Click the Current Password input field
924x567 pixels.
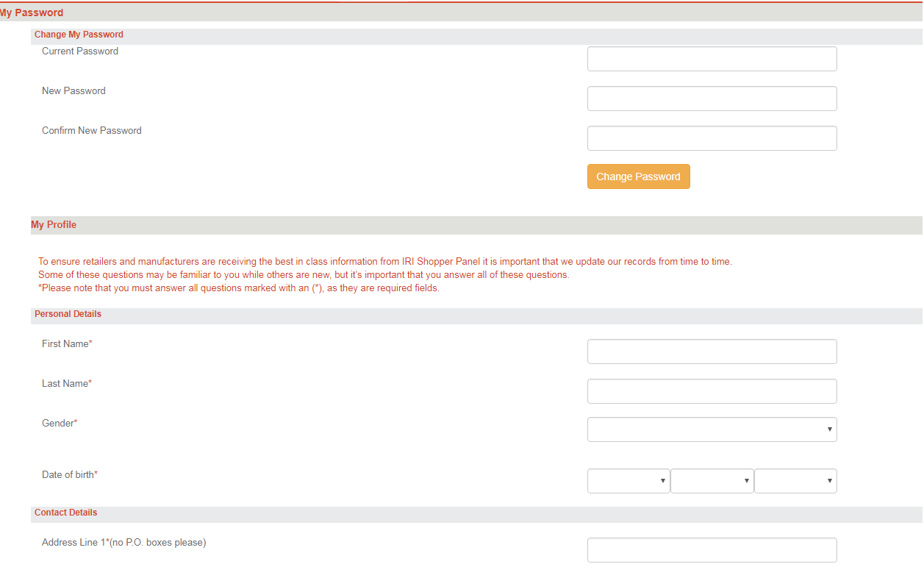(x=712, y=59)
